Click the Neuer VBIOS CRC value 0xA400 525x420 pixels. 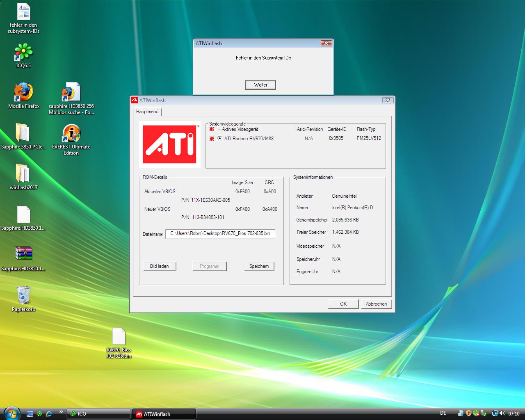[270, 209]
